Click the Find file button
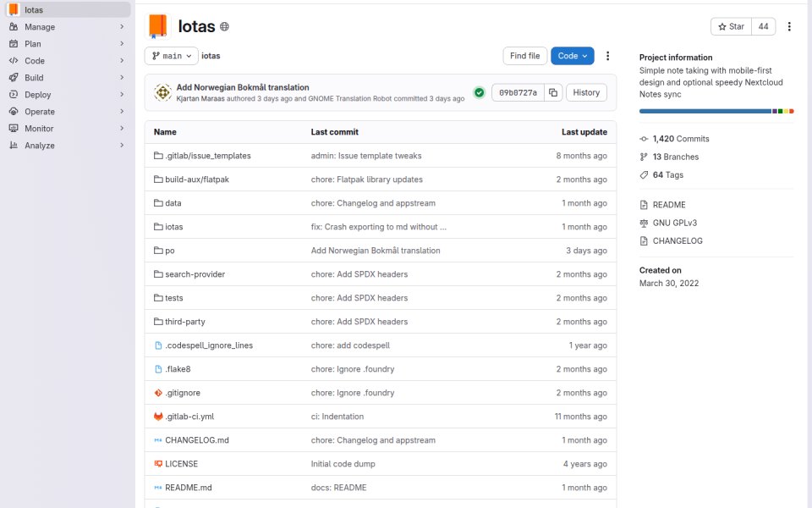 pos(524,56)
